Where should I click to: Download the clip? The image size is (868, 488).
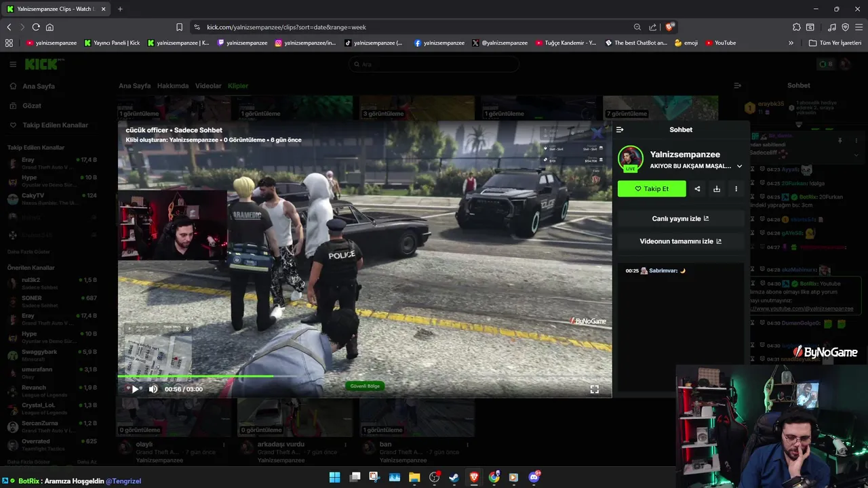tap(717, 189)
